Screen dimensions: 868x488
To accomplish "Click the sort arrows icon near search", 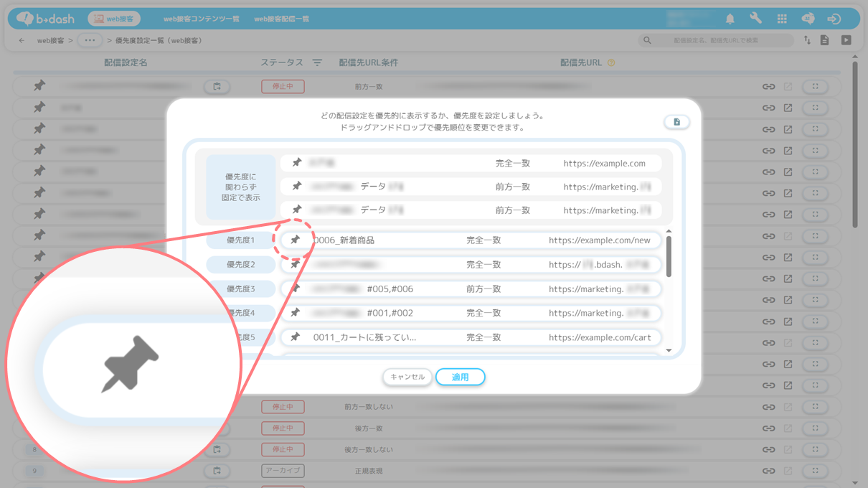I will coord(807,40).
